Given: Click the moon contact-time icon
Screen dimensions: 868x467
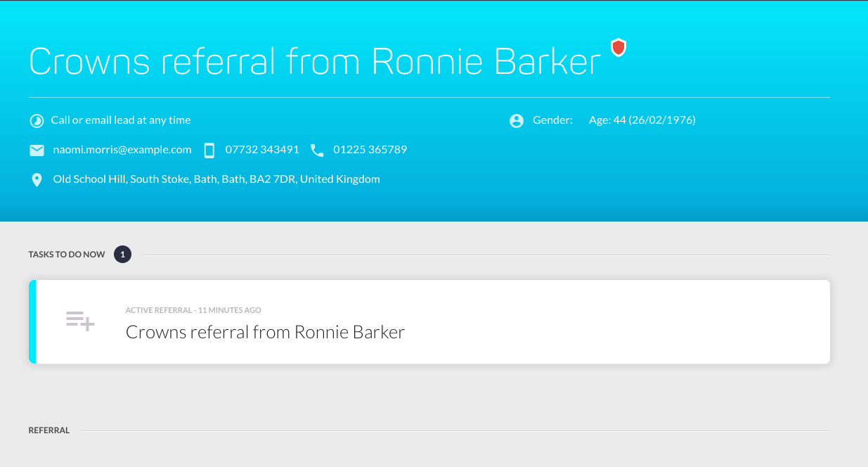Looking at the screenshot, I should [37, 121].
